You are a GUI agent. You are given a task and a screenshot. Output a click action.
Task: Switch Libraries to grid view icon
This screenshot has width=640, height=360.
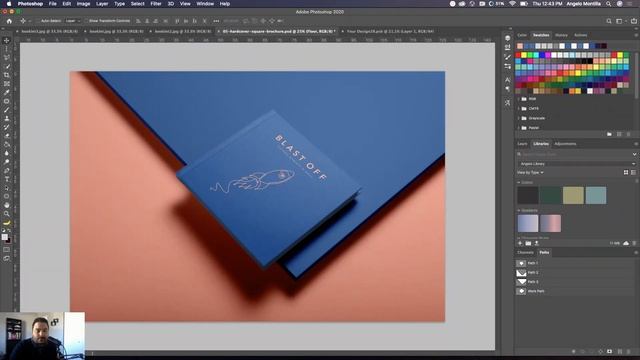click(626, 173)
